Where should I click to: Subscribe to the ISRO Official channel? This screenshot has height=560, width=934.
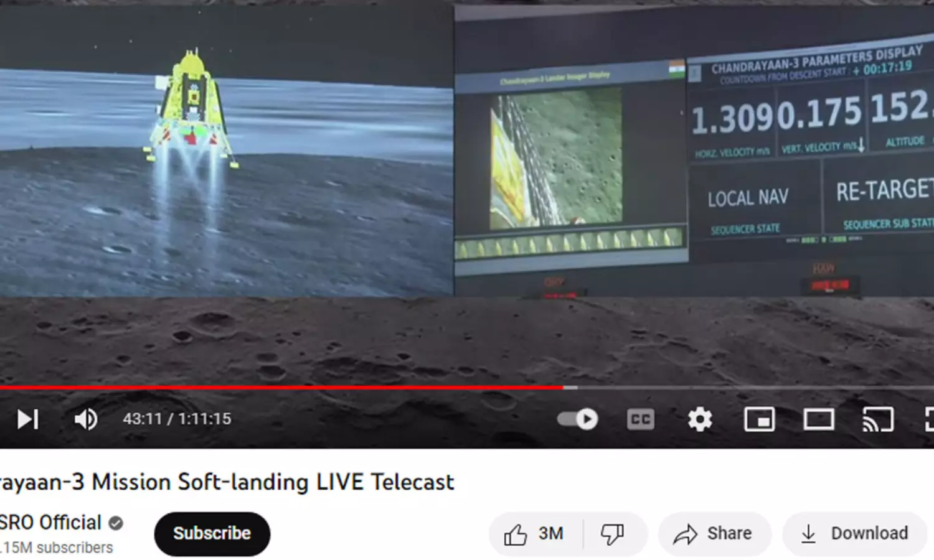pos(212,534)
